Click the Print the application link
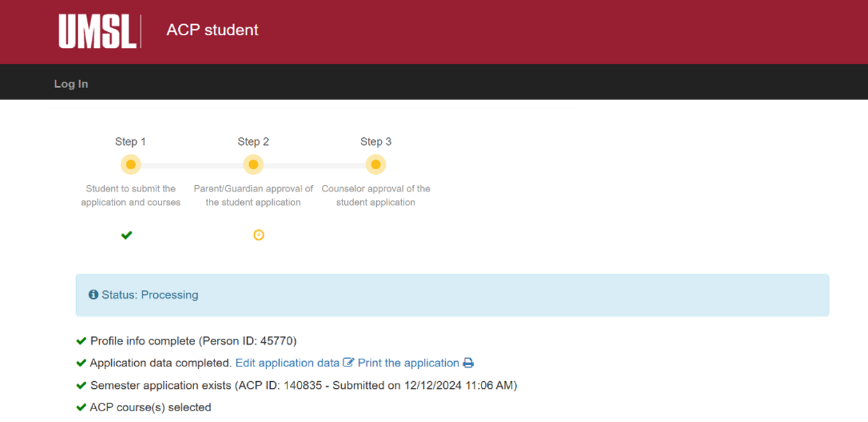868x422 pixels. [408, 362]
